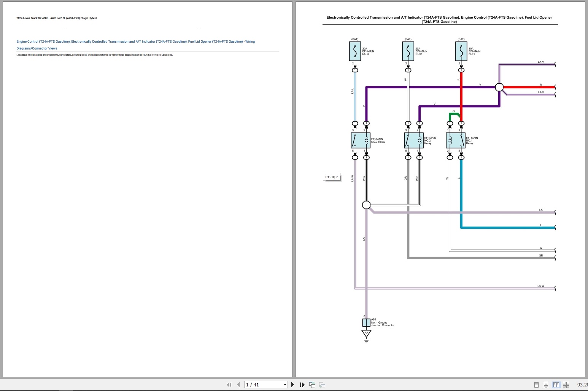This screenshot has width=588, height=391.
Task: Advance to the next page
Action: (292, 385)
